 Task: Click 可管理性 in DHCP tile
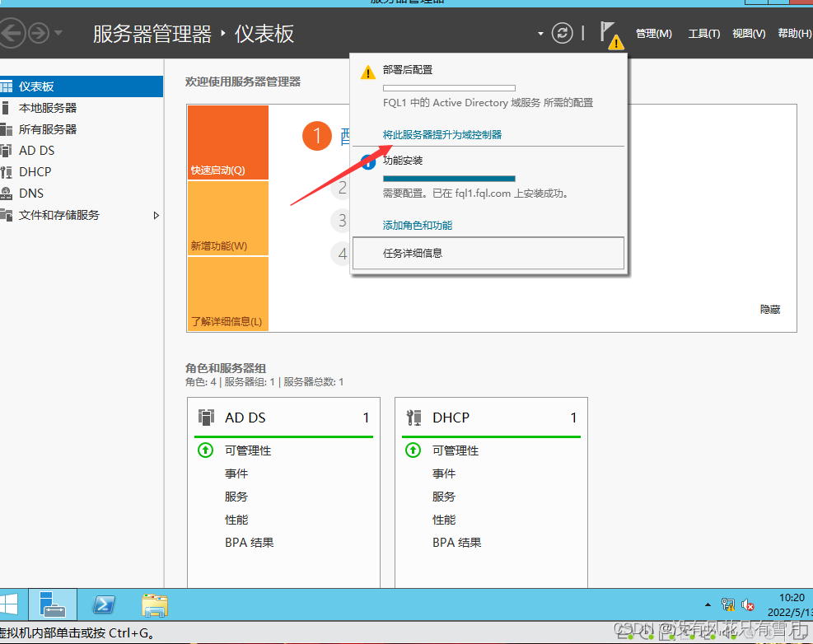pos(456,450)
